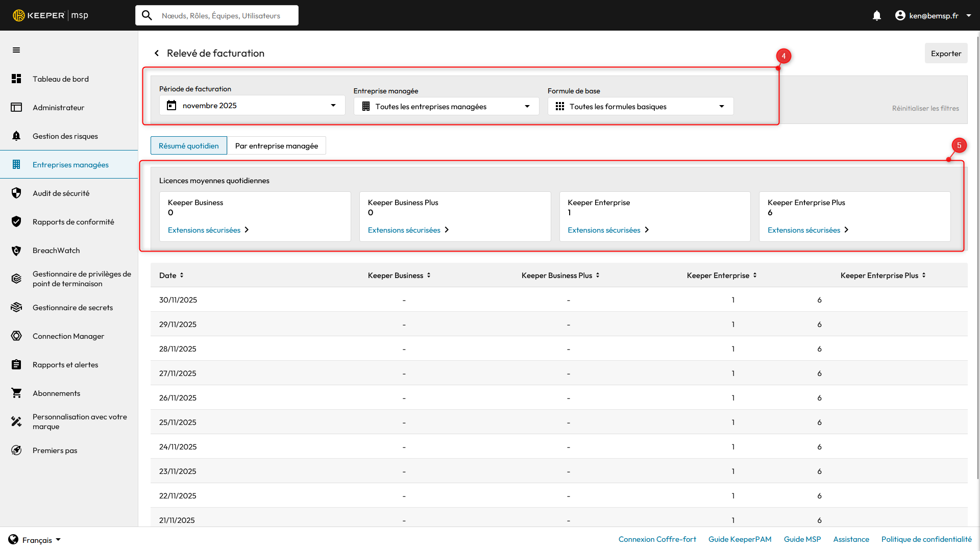Image resolution: width=980 pixels, height=551 pixels.
Task: Open Rapports et alertes menu item
Action: click(65, 364)
